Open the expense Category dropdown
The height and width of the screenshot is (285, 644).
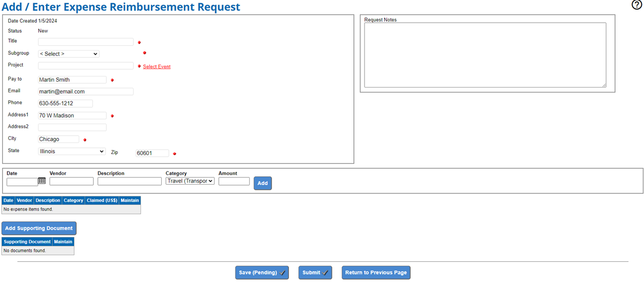[190, 181]
